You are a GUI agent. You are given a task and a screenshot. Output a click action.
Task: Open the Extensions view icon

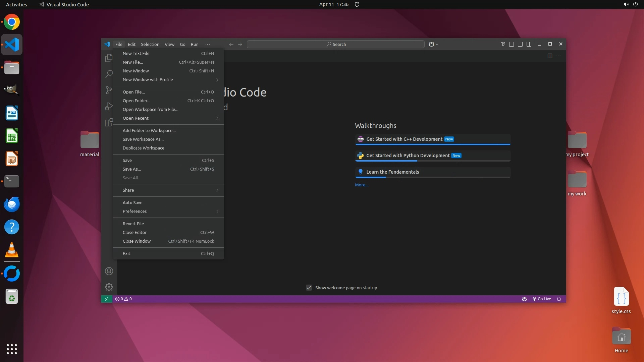pos(109,122)
